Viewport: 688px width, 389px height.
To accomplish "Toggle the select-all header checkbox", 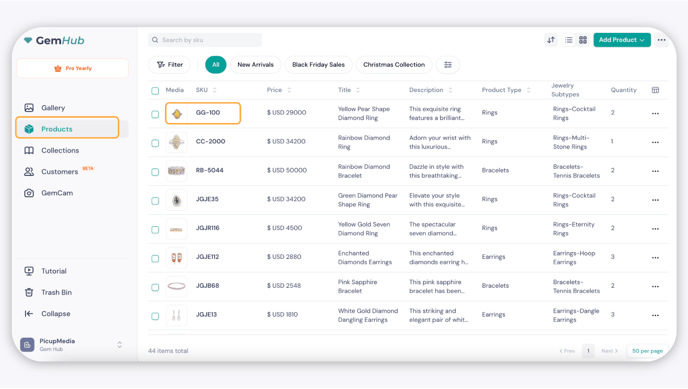I will (x=155, y=91).
